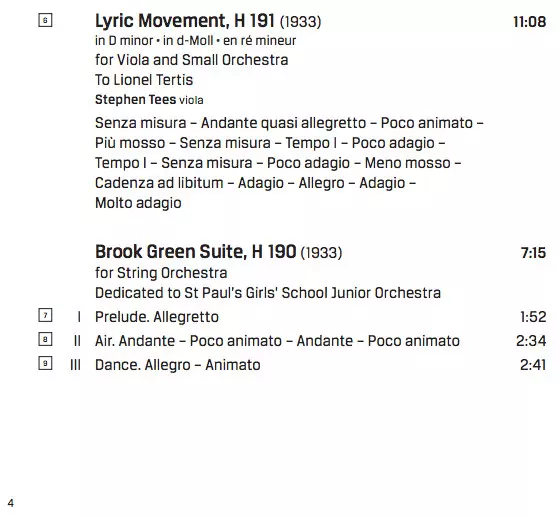Click the 7:15 total duration
The width and height of the screenshot is (560, 517).
click(x=533, y=253)
